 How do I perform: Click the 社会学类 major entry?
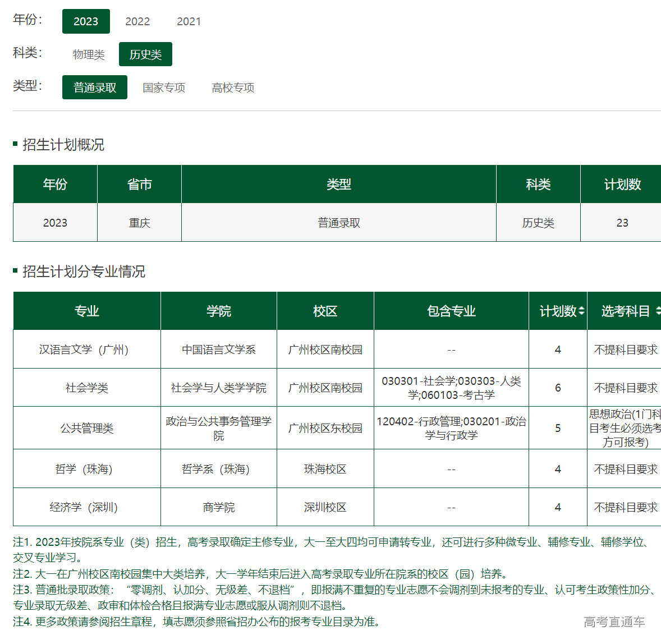pos(86,387)
